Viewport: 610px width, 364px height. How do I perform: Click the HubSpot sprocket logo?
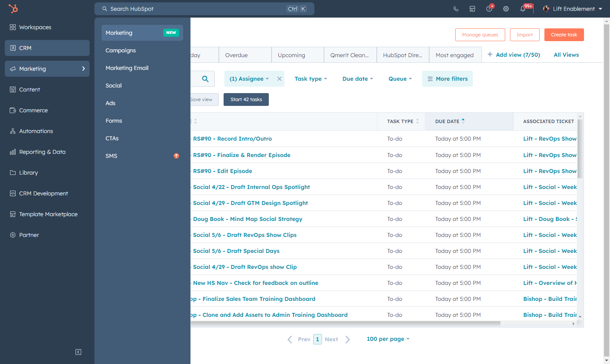[x=13, y=8]
